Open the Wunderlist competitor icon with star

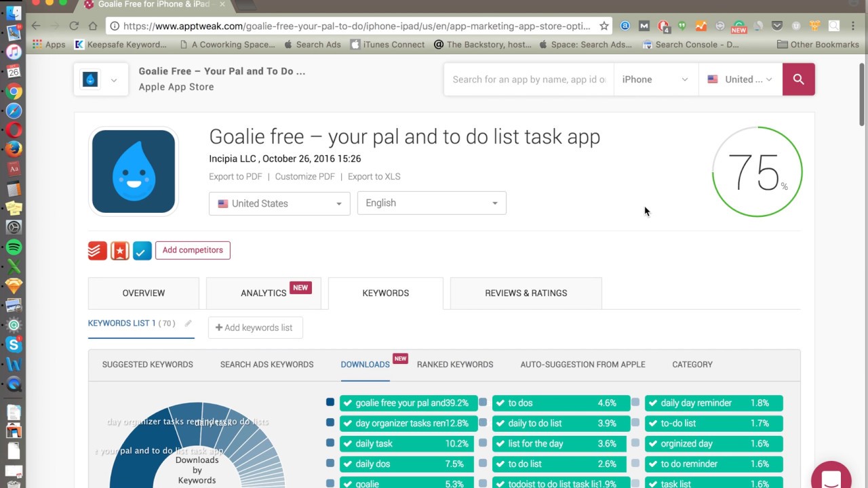click(x=120, y=250)
